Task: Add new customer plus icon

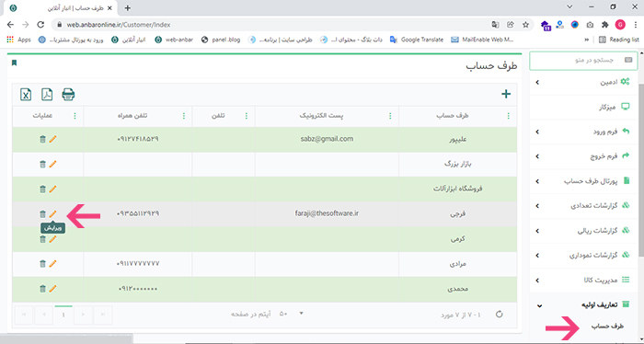Action: coord(506,94)
